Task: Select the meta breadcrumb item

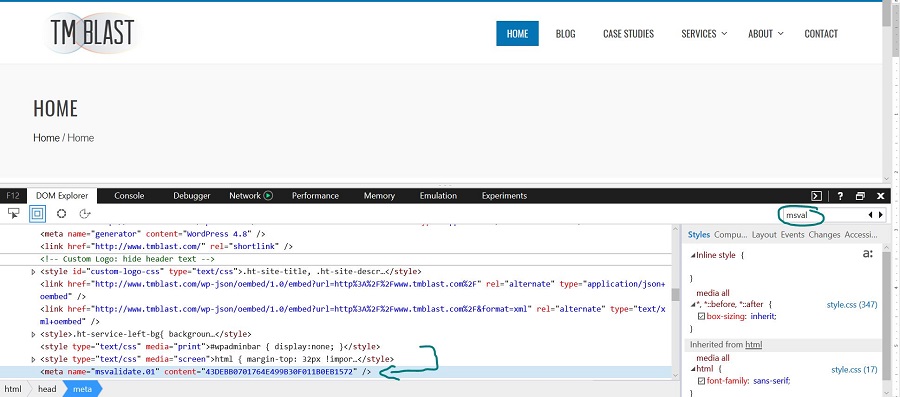Action: (x=82, y=389)
